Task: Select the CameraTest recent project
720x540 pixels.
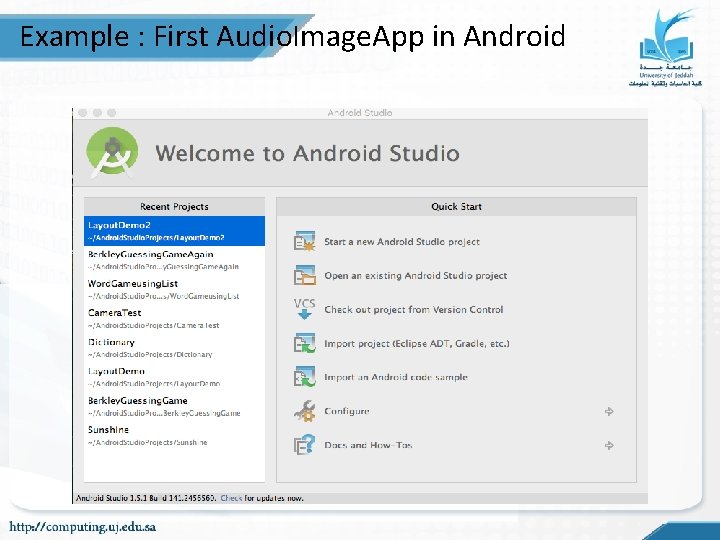Action: (x=174, y=319)
